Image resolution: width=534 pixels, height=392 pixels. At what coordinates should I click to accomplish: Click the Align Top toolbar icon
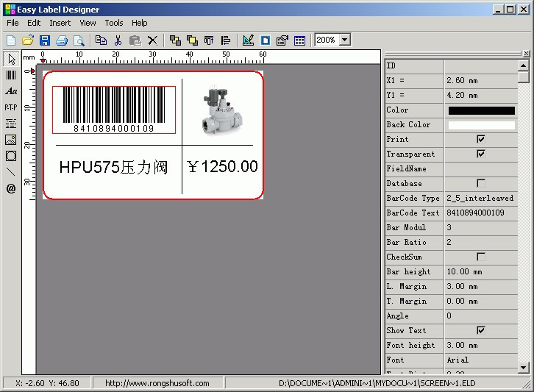pyautogui.click(x=209, y=40)
